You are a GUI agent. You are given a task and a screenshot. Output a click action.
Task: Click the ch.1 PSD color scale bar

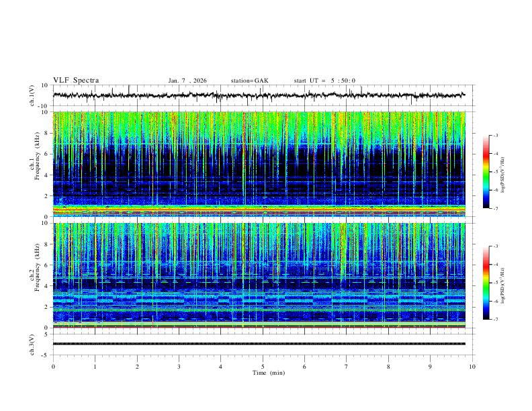point(486,172)
